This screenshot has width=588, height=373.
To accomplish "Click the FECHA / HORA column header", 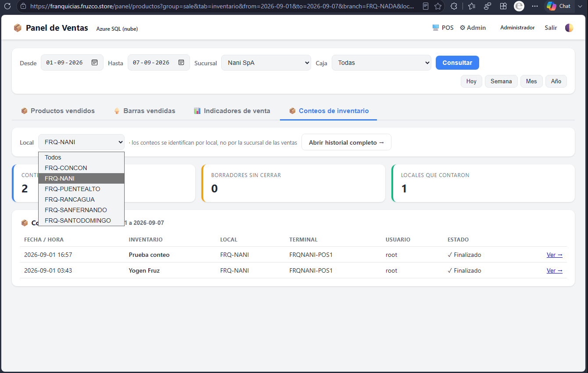I will click(44, 240).
